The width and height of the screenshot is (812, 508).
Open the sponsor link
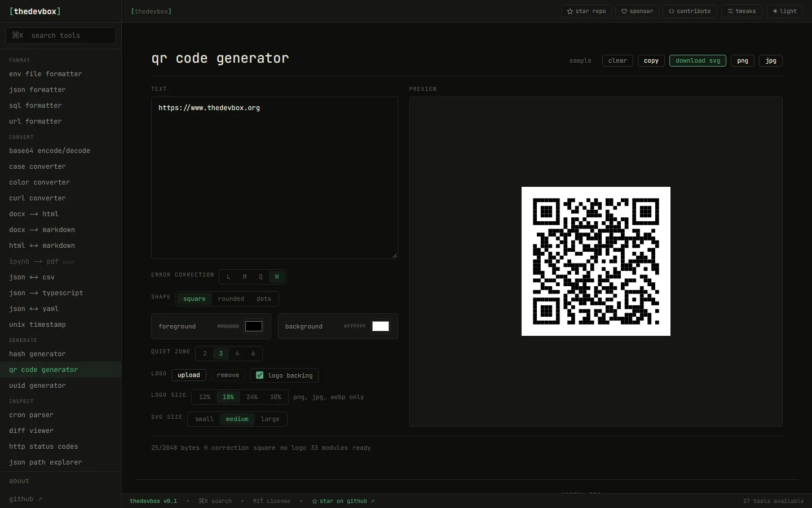pyautogui.click(x=637, y=11)
